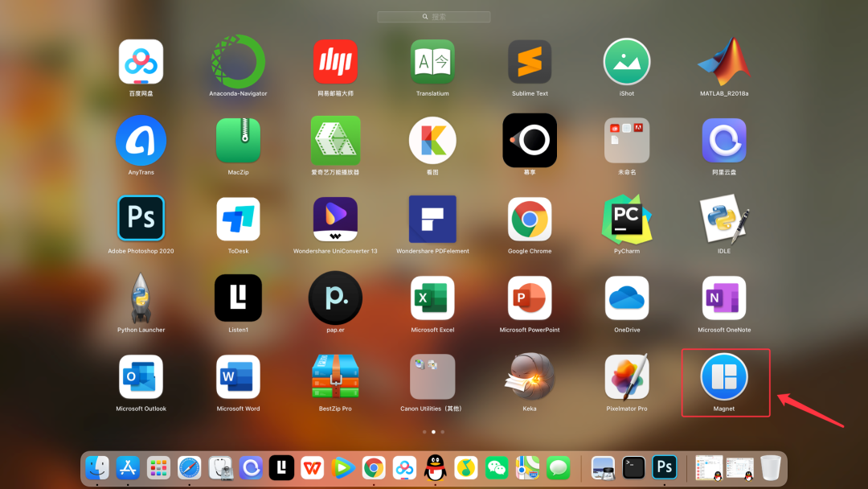
Task: Click the Chrome icon in the Dock
Action: [374, 468]
